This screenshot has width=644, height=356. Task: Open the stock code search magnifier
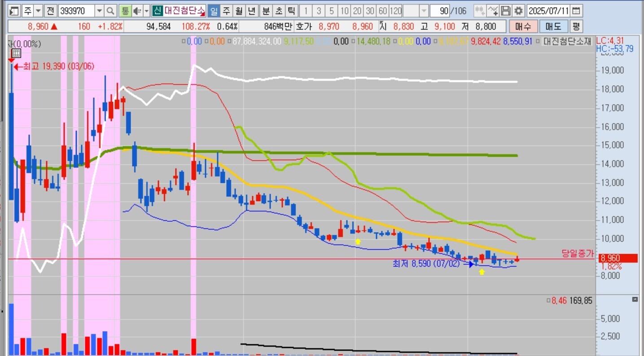[x=111, y=11]
